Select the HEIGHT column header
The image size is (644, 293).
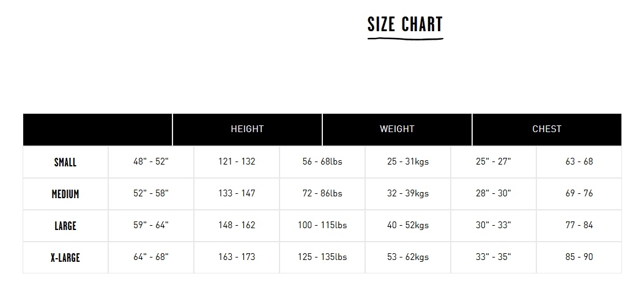(x=247, y=129)
